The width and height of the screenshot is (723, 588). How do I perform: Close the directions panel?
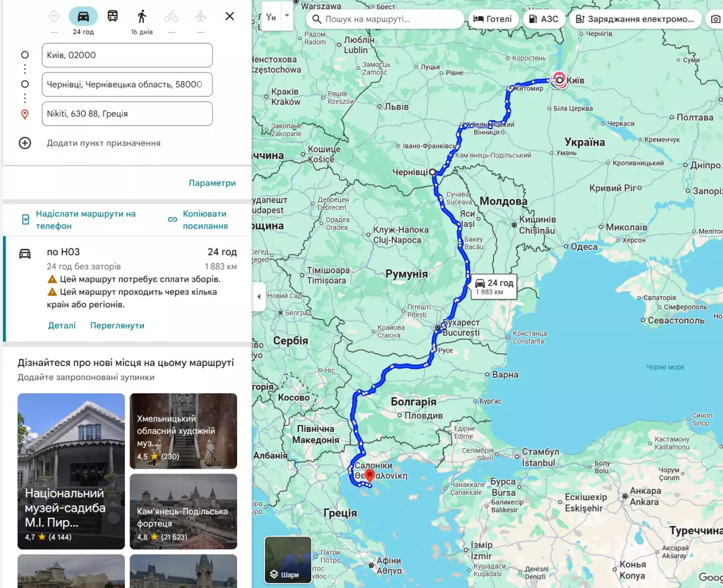(x=229, y=16)
